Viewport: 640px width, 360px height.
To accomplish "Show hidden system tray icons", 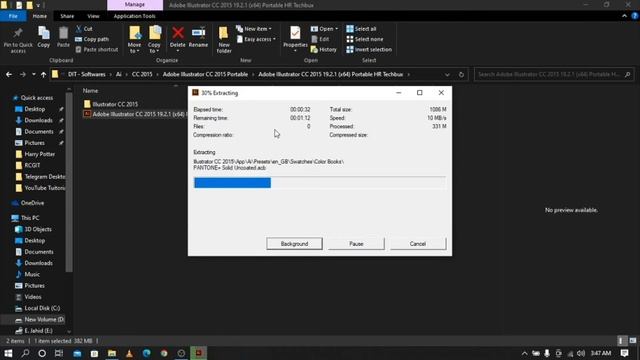I will point(524,353).
